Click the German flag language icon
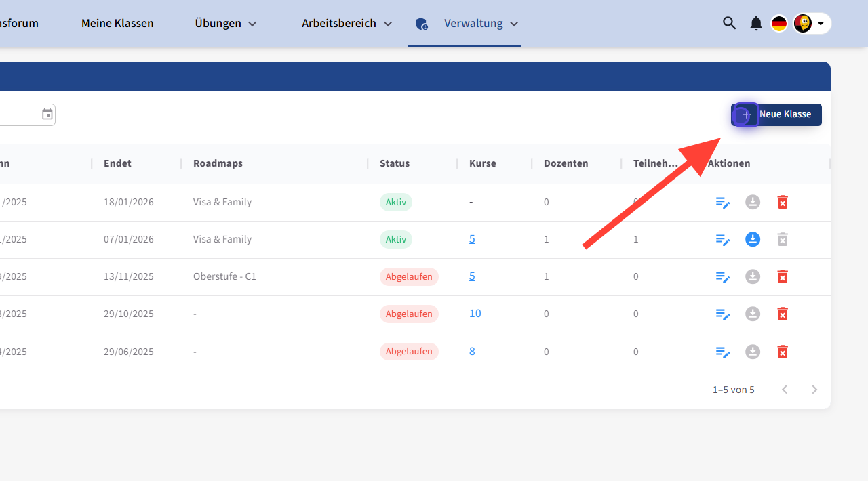The image size is (868, 481). [779, 24]
